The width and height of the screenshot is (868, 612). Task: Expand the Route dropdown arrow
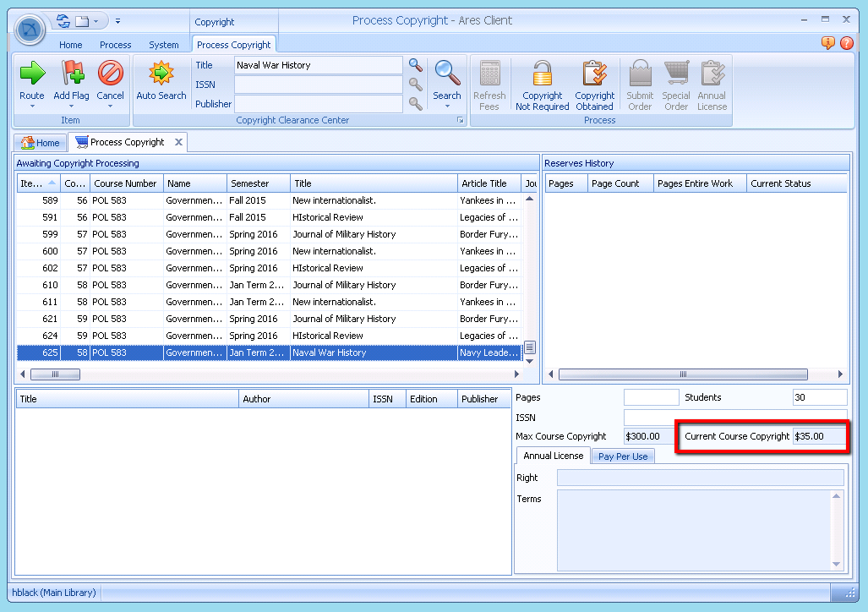(x=32, y=107)
